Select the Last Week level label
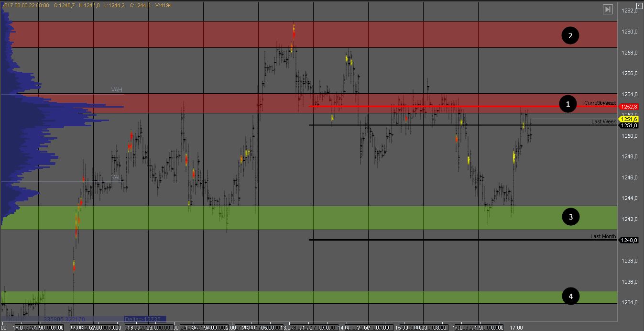 603,121
